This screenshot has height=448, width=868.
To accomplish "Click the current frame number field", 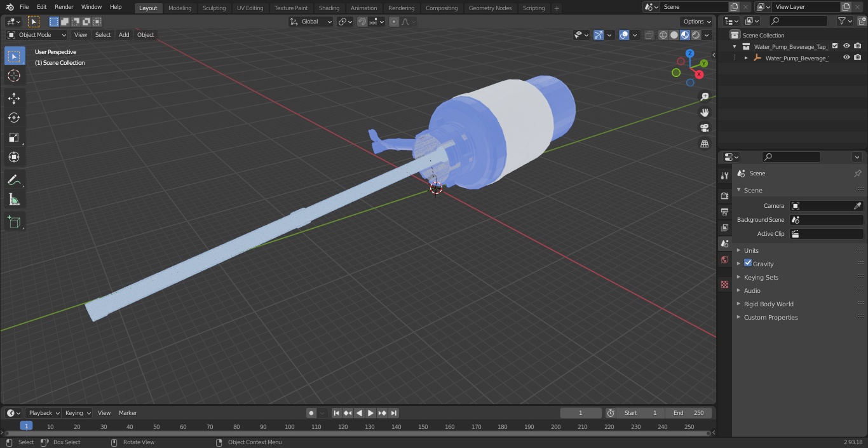I will click(581, 413).
